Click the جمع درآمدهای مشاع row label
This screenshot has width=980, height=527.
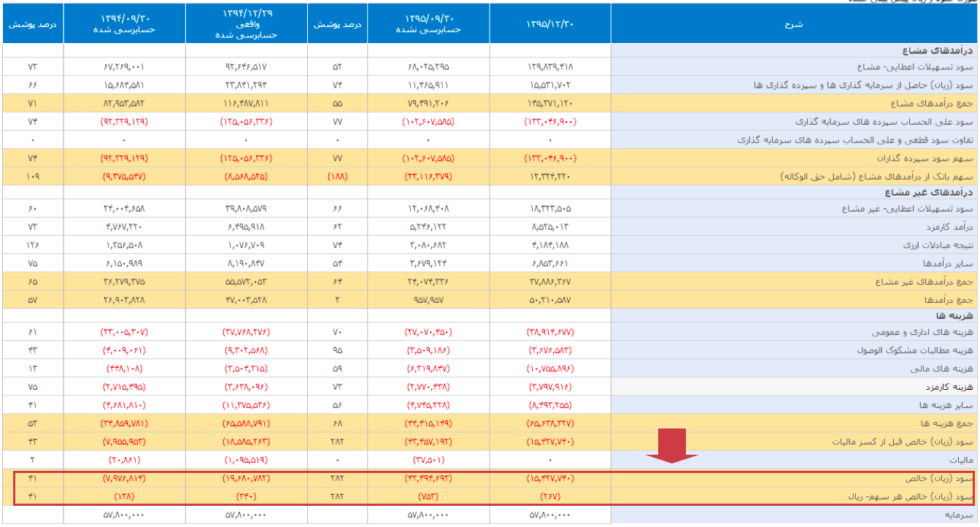(933, 104)
